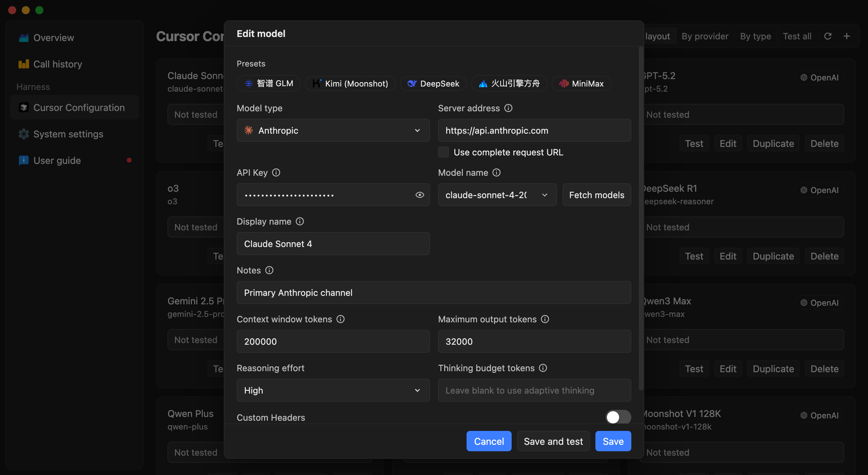Switch to By provider view
The image size is (868, 475).
(705, 36)
